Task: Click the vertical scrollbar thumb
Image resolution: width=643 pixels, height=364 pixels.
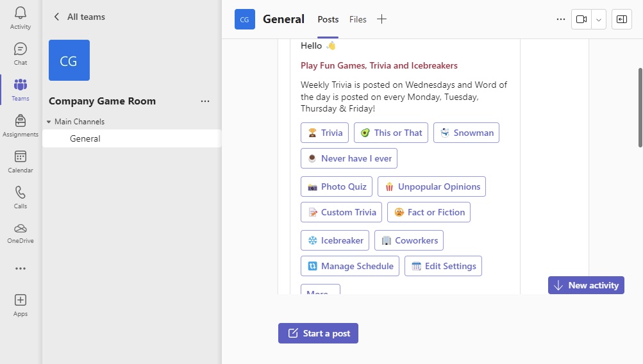Action: coord(640,108)
